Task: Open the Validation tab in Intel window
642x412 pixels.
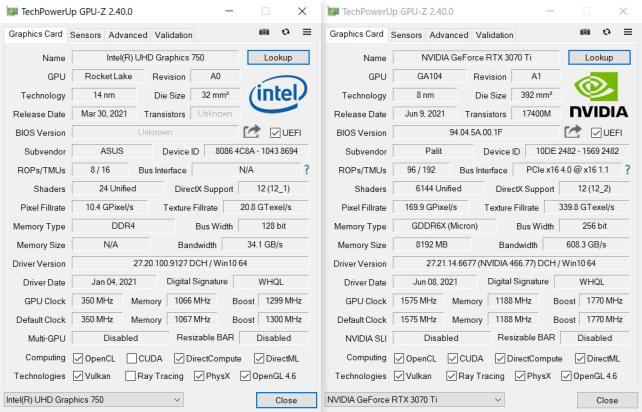Action: (174, 35)
